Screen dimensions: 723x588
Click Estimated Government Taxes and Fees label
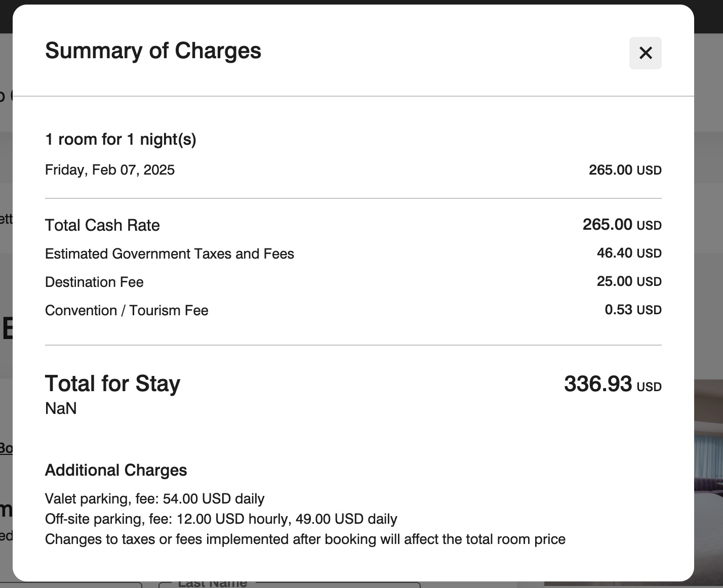(x=170, y=254)
